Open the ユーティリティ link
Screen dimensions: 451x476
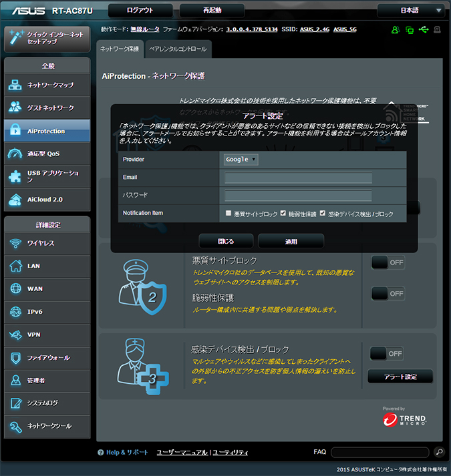tap(230, 453)
